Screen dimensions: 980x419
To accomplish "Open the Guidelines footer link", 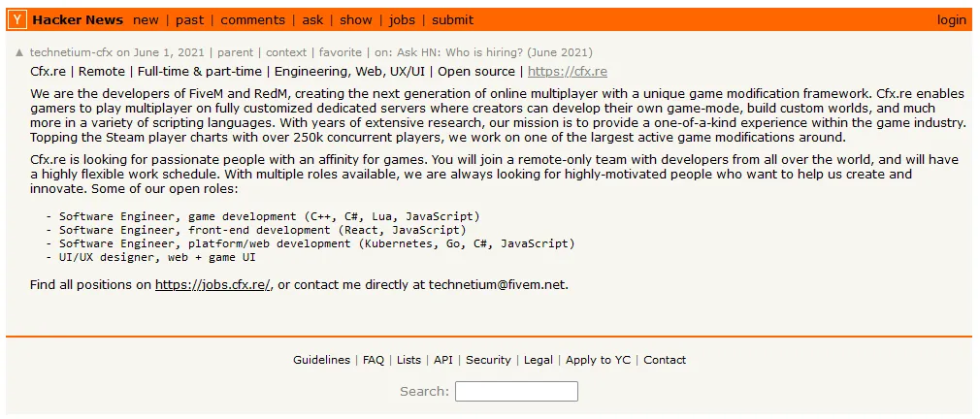I will click(x=321, y=360).
